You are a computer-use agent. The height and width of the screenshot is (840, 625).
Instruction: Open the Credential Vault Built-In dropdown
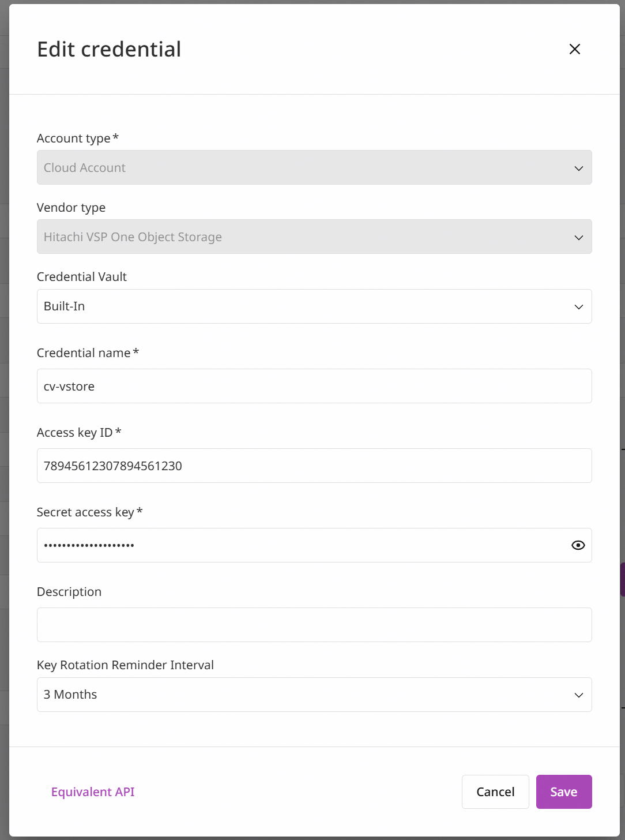click(314, 306)
